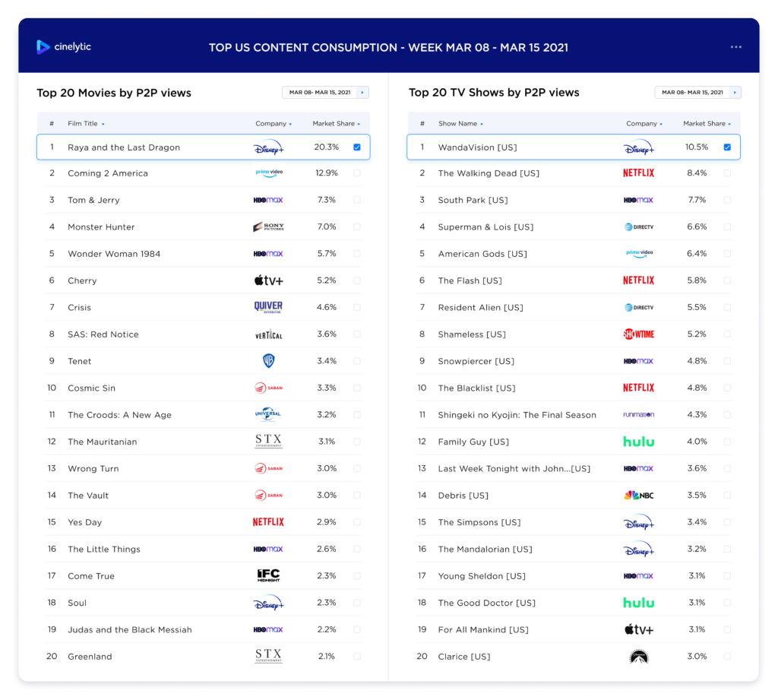
Task: Click the Cinelytic logo
Action: pyautogui.click(x=64, y=46)
